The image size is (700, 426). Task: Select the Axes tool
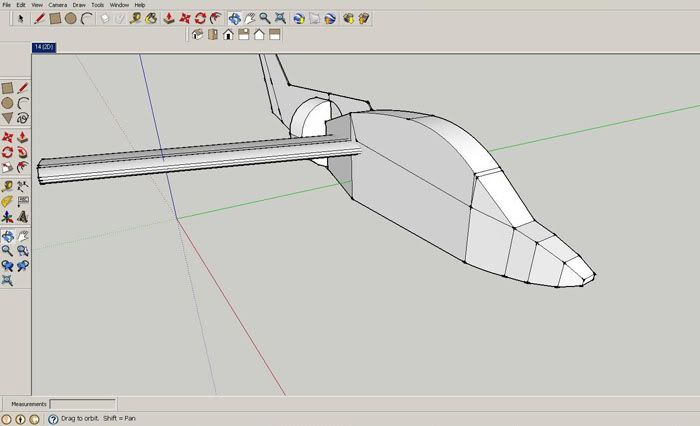click(x=7, y=217)
